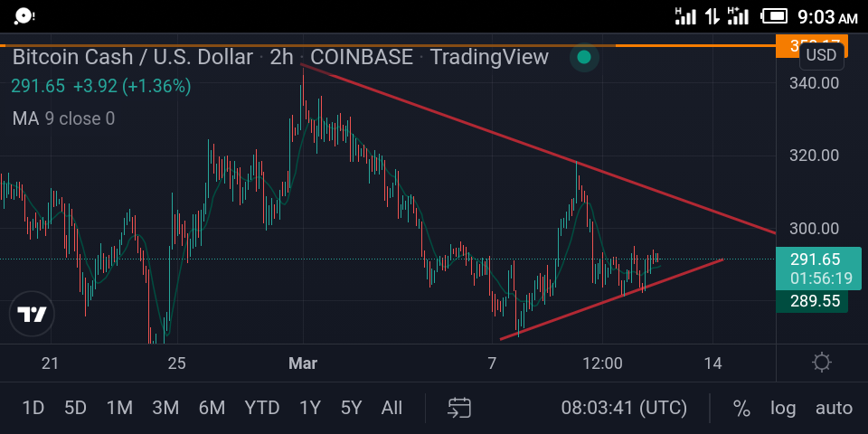Click the 14 date axis label
This screenshot has width=868, height=434.
[713, 363]
